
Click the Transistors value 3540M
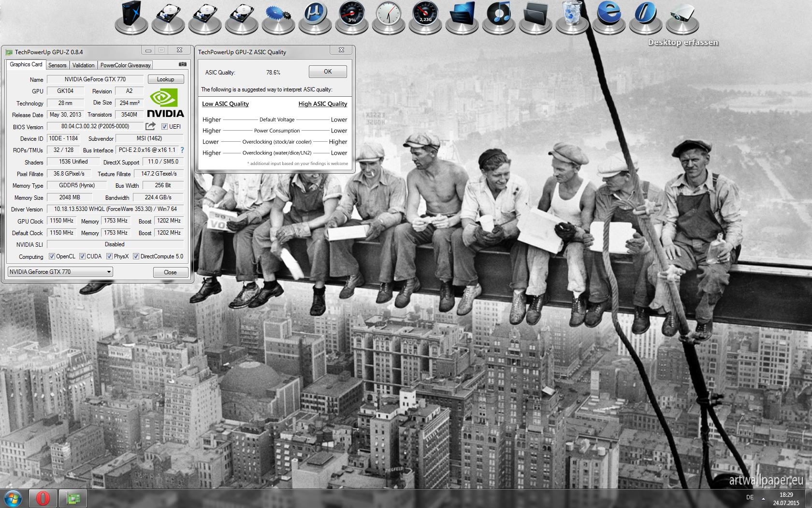click(x=129, y=115)
